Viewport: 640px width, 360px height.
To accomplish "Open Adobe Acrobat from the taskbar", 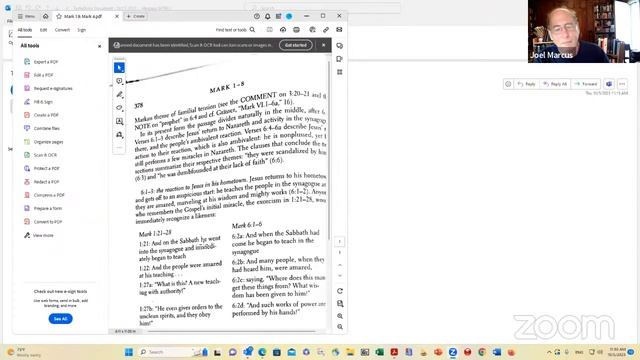I will point(394,352).
